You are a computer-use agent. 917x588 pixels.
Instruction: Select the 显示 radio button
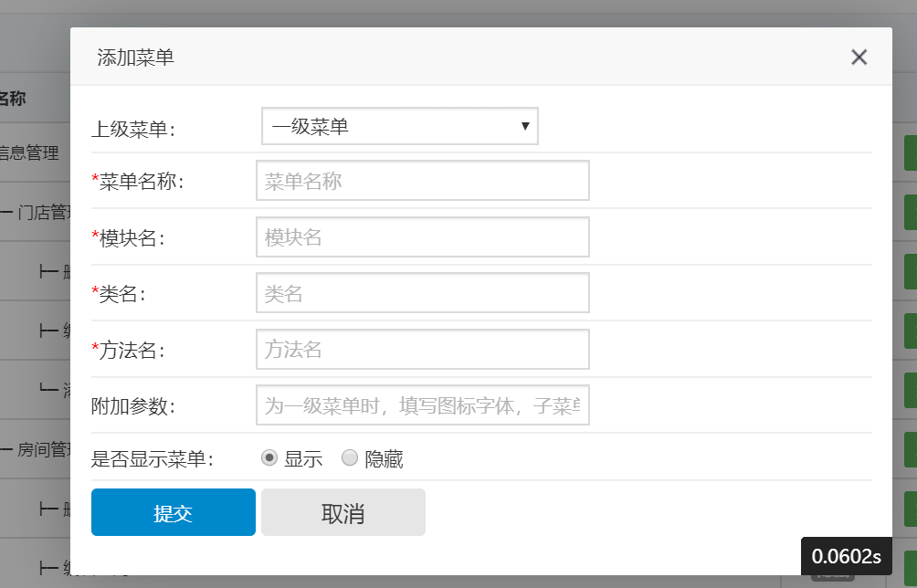click(269, 457)
